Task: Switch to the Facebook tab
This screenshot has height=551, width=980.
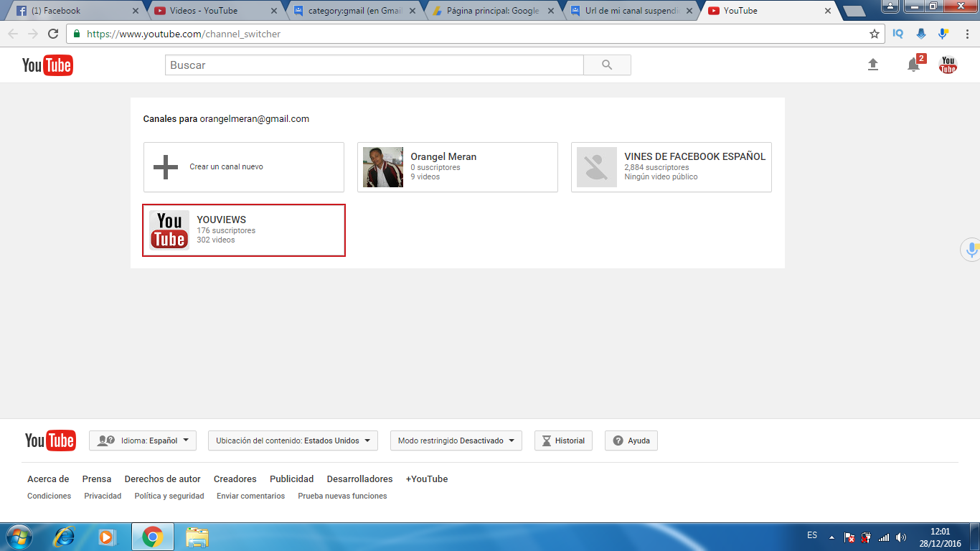Action: (75, 11)
